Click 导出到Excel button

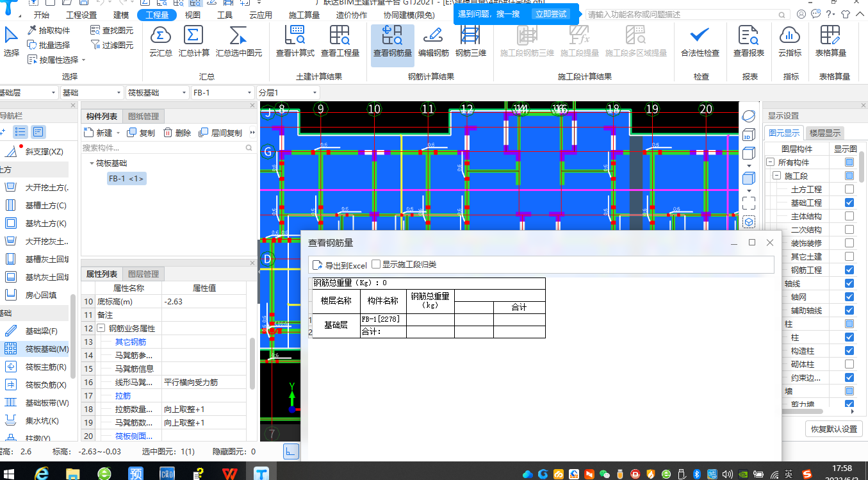tap(340, 265)
